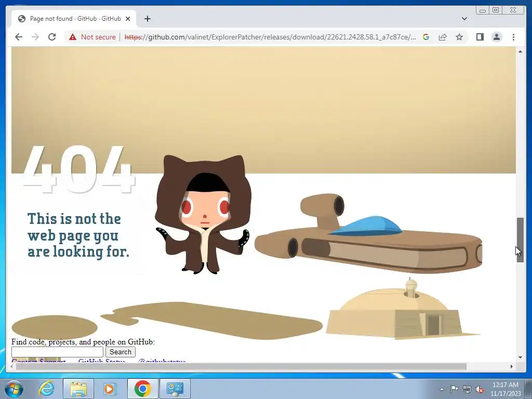Click 'Find code, projects, and people on GitHub:' text
Viewport: 532px width, 399px height.
[83, 342]
